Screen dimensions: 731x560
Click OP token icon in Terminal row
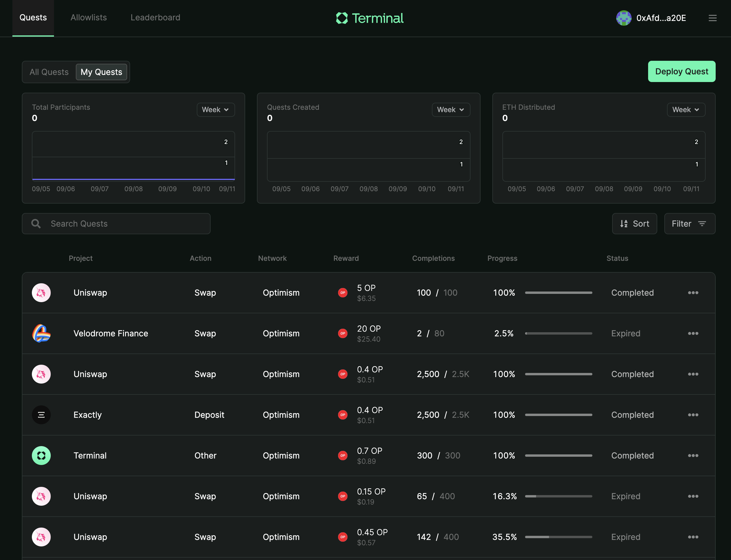pos(342,455)
